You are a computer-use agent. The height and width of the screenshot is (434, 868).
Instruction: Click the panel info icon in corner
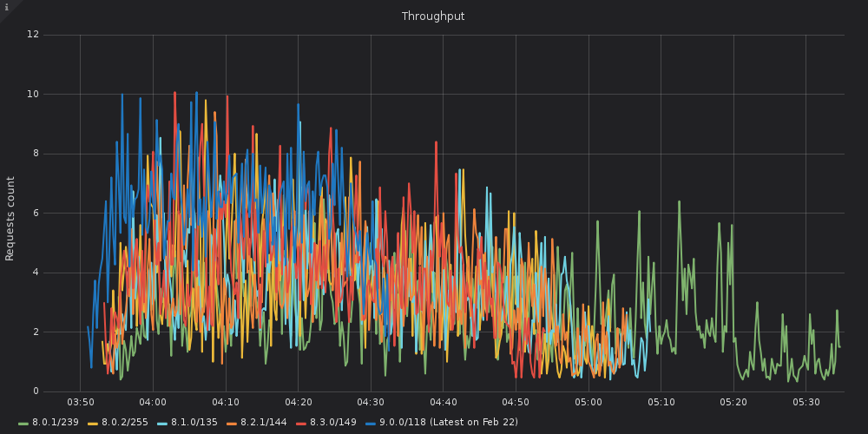coord(6,7)
